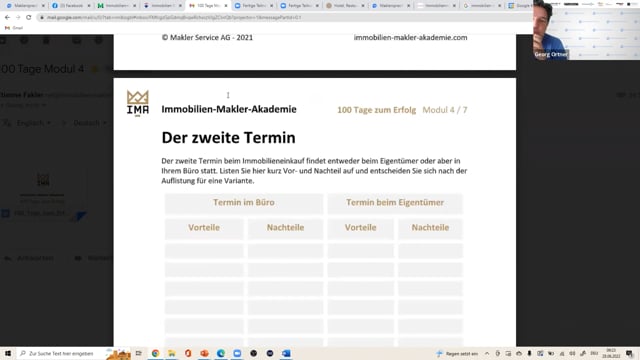
Task: Click 'Nachteile' under 'Termin beim Eigentümer'
Action: 430,228
